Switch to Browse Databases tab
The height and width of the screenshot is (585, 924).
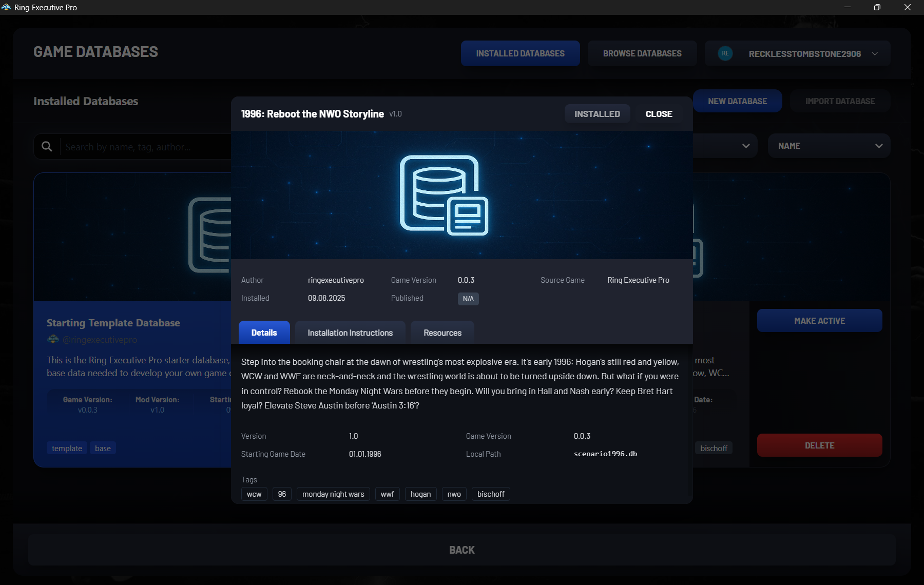tap(642, 53)
